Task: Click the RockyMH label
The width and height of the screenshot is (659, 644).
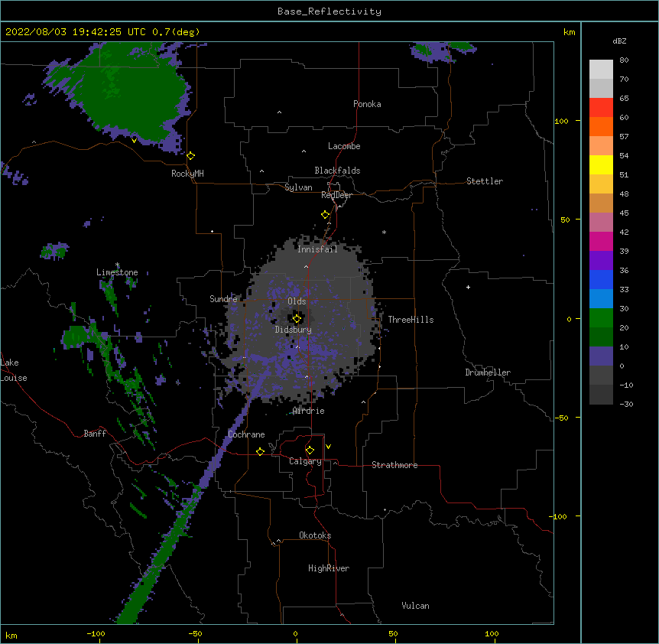Action: (187, 174)
